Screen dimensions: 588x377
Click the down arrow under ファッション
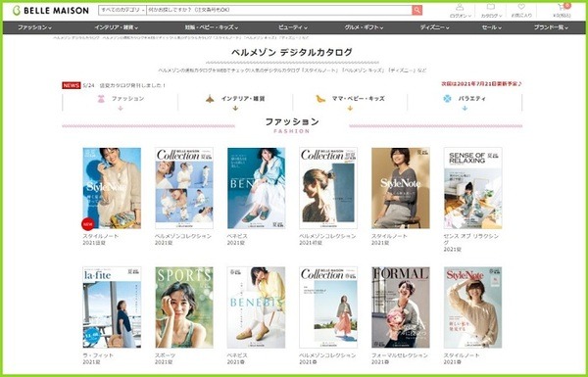[x=121, y=109]
